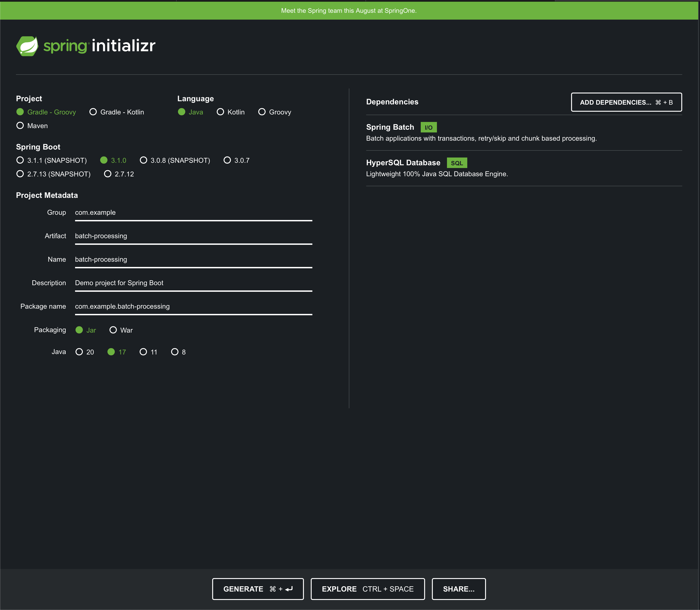
Task: Click the SQL tag on HyperSQL Database
Action: coord(457,163)
